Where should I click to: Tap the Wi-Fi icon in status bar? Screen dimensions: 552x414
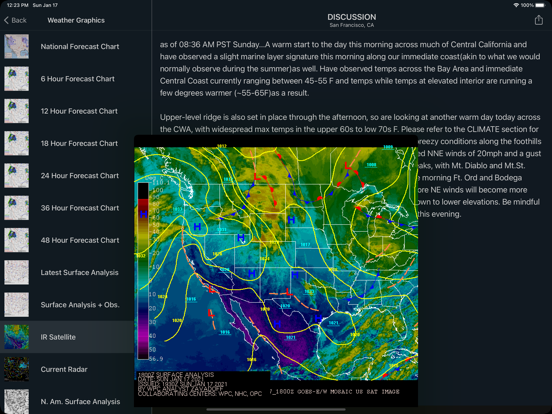click(516, 5)
